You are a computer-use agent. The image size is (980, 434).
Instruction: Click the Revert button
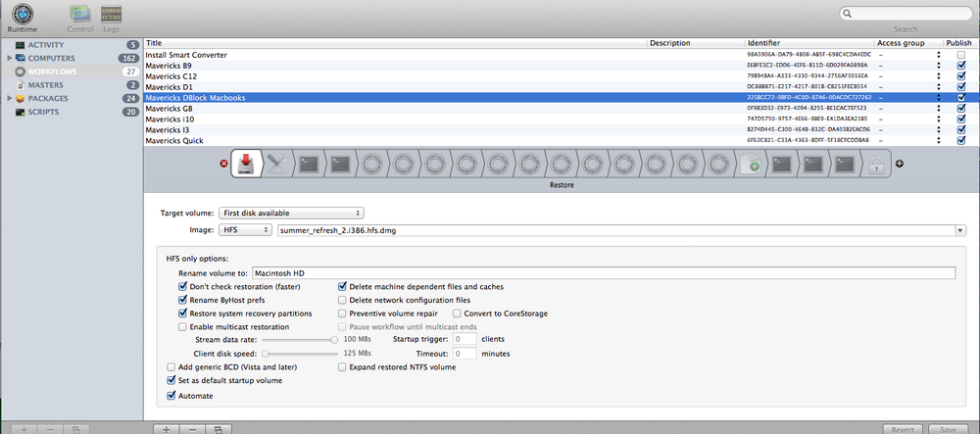(x=903, y=430)
